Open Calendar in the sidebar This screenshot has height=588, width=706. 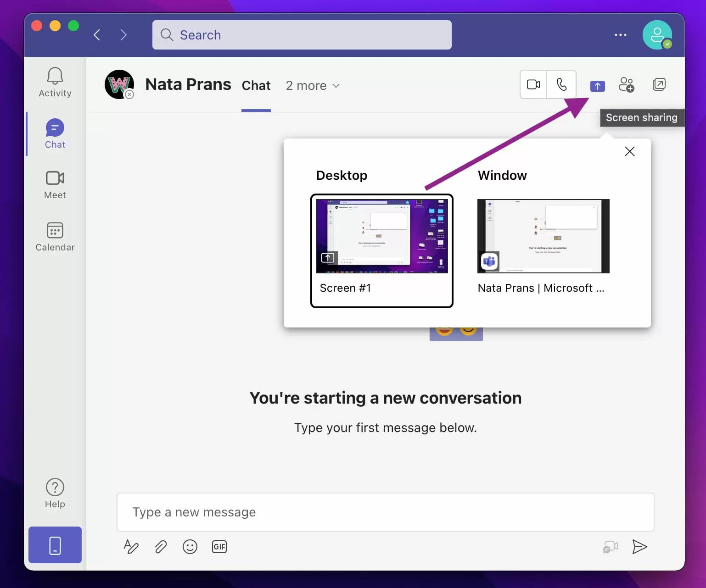[55, 237]
